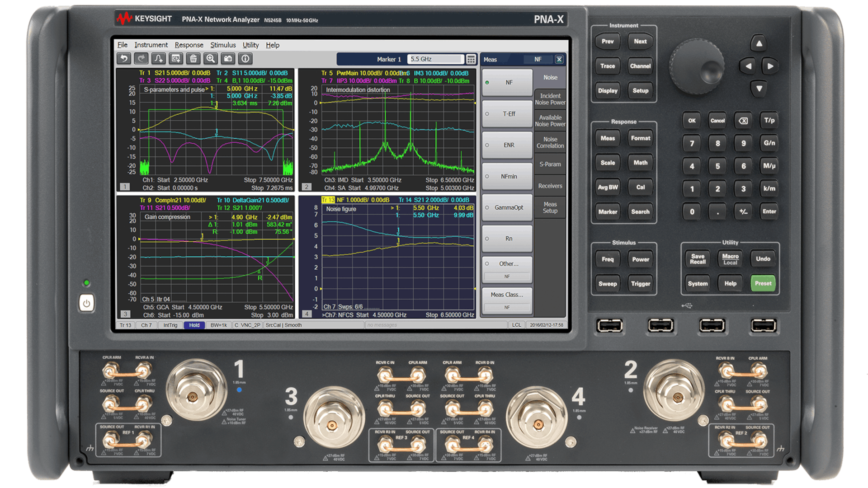Expand the Other... measurement selector

[507, 263]
